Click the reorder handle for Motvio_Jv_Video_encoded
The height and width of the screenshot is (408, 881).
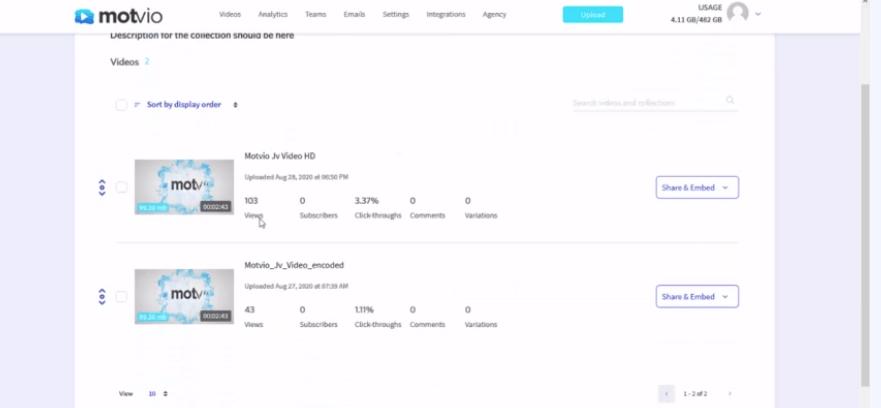click(x=102, y=296)
